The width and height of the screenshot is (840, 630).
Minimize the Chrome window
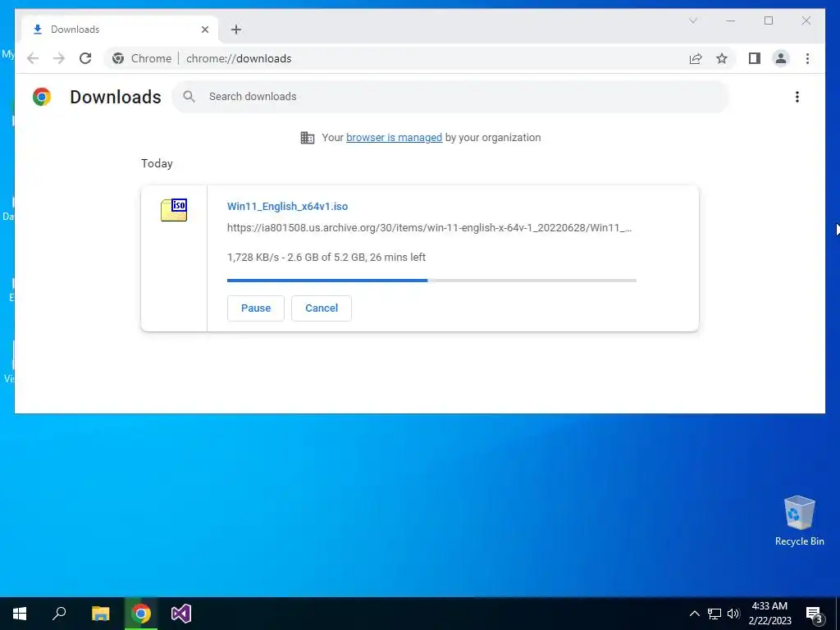coord(731,21)
